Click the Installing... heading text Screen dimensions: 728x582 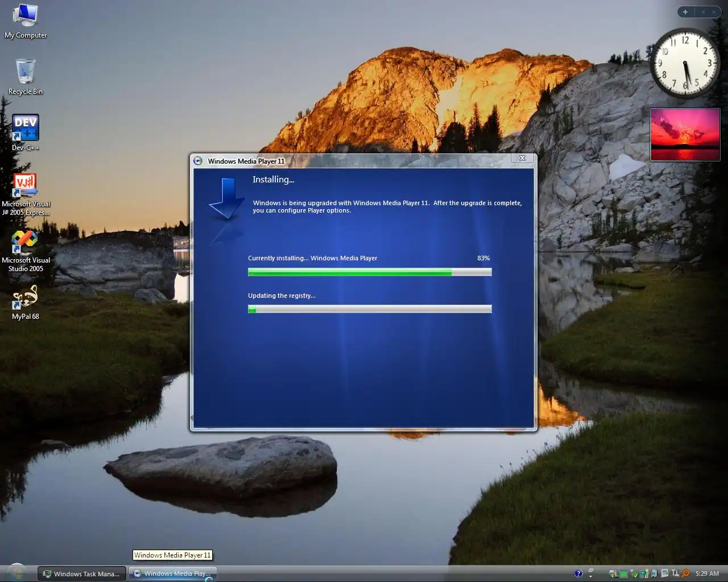(x=273, y=180)
